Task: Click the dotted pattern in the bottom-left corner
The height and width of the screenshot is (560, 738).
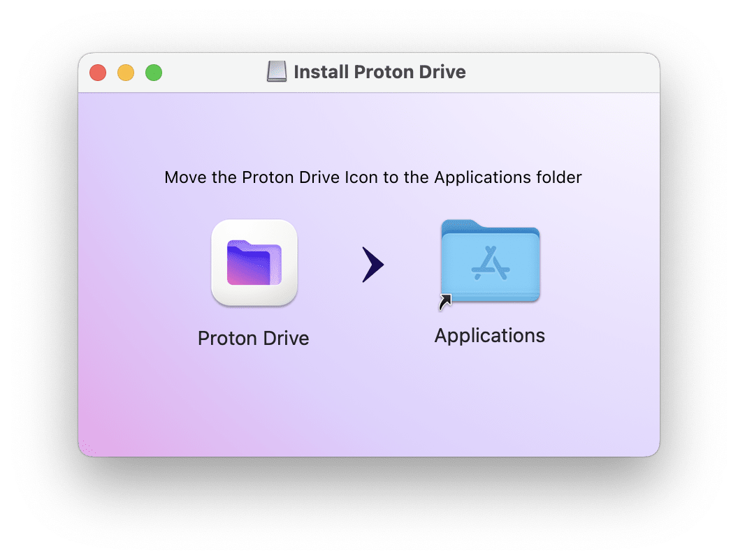Action: pos(87,447)
